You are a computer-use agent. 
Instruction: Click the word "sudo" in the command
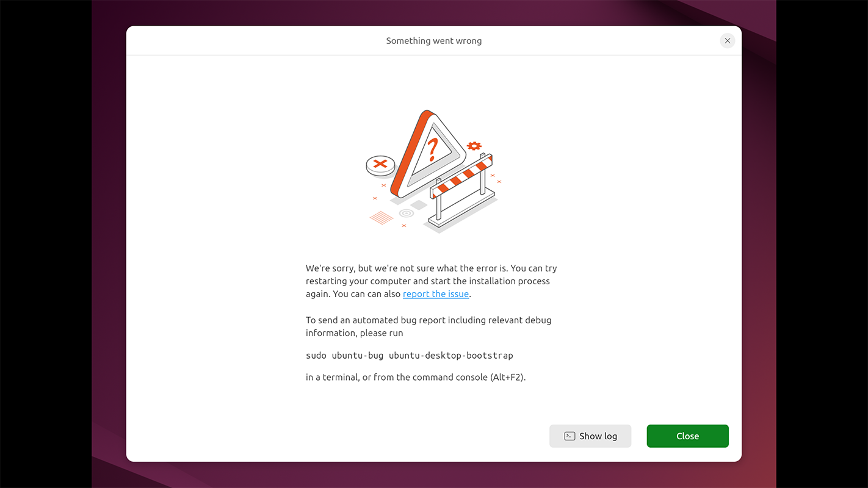coord(316,355)
